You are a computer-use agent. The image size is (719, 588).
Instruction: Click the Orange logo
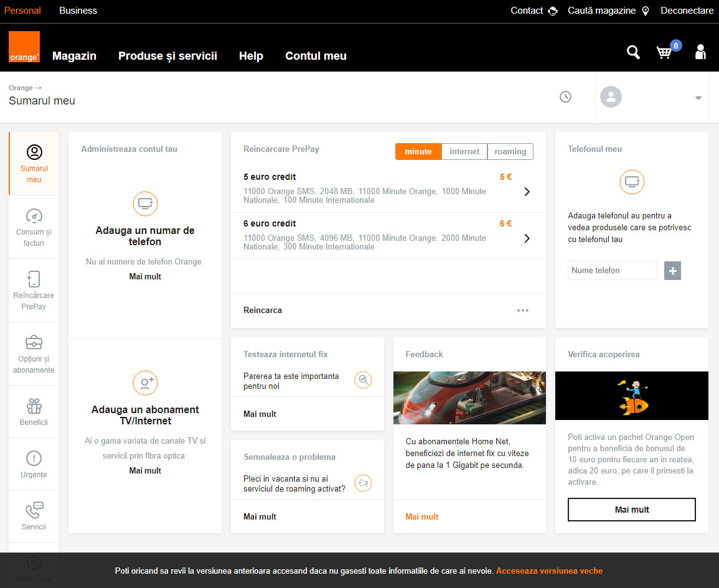[24, 47]
